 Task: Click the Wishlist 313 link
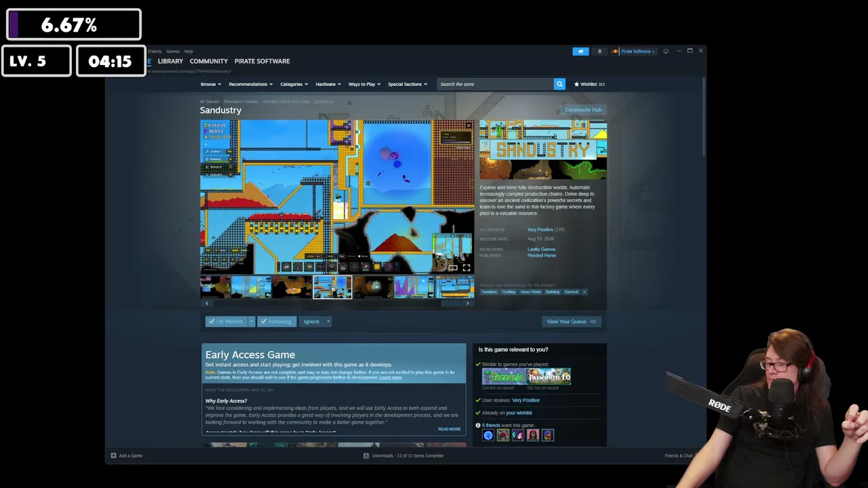[589, 84]
